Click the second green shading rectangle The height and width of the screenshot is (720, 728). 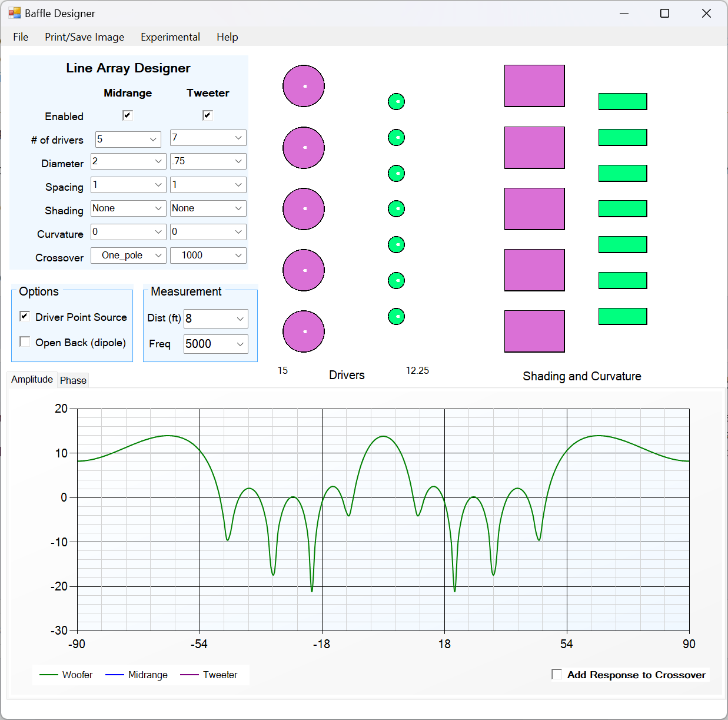623,137
